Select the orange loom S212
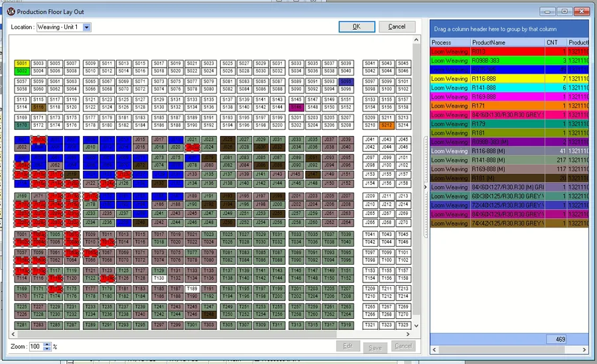This screenshot has width=597, height=364. coord(387,125)
